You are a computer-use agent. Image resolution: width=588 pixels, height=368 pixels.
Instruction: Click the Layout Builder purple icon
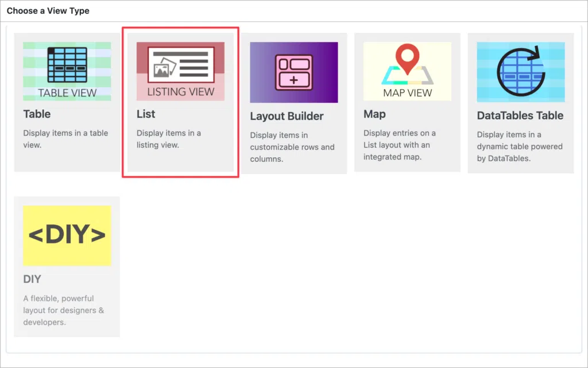pyautogui.click(x=293, y=71)
